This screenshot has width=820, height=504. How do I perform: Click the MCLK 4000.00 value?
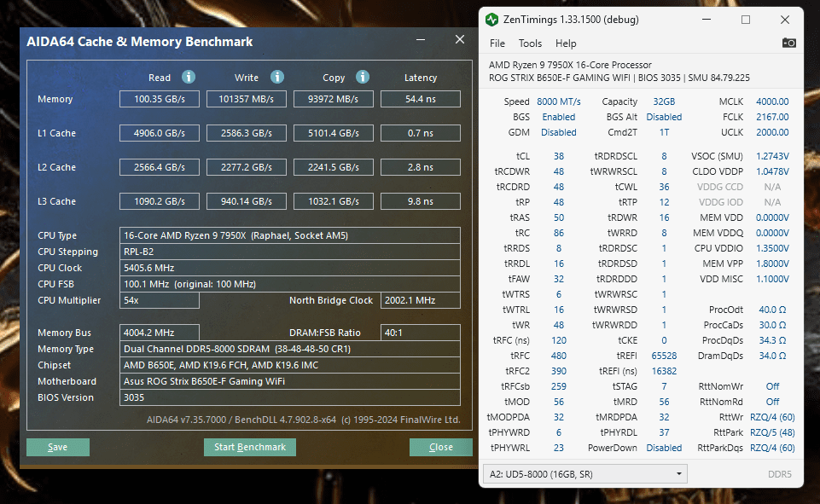tap(772, 101)
